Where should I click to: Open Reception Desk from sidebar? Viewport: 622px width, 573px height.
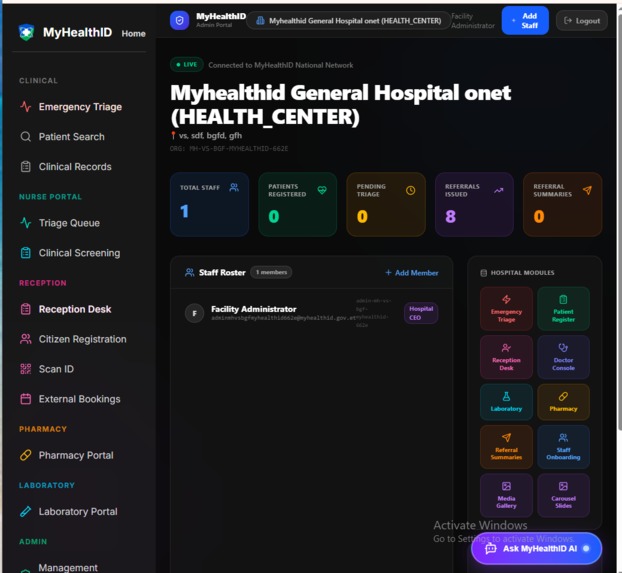[x=66, y=309]
